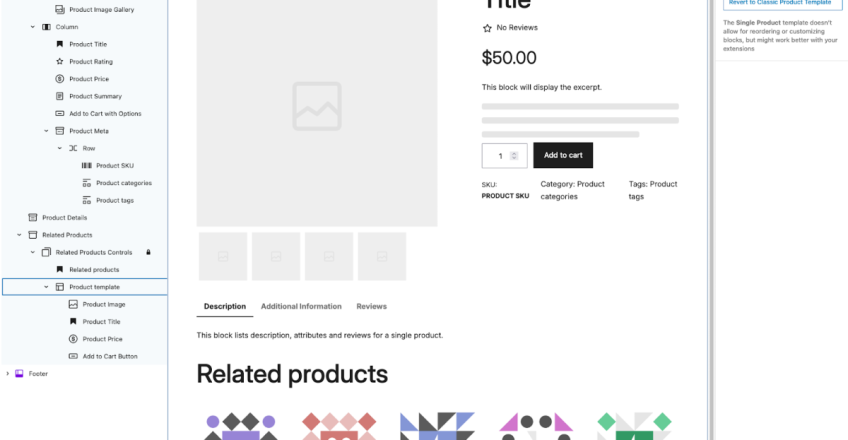The height and width of the screenshot is (440, 848).
Task: Click the Product Details block icon
Action: (x=33, y=217)
